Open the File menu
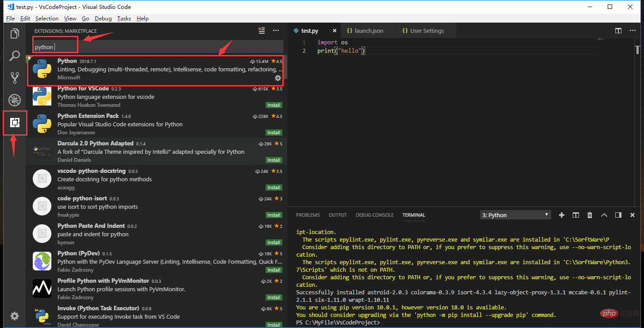Screen dimensions: 644x328 [11, 18]
